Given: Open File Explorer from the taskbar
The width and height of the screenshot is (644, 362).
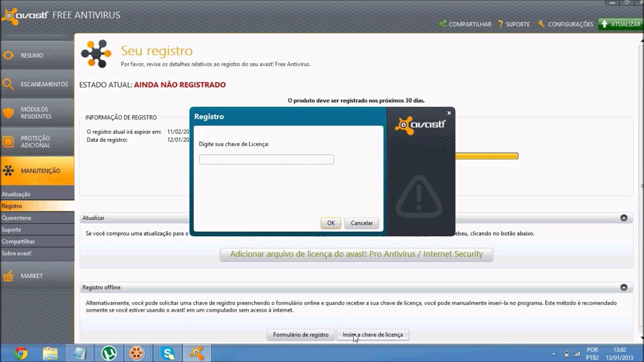Looking at the screenshot, I should 50,353.
